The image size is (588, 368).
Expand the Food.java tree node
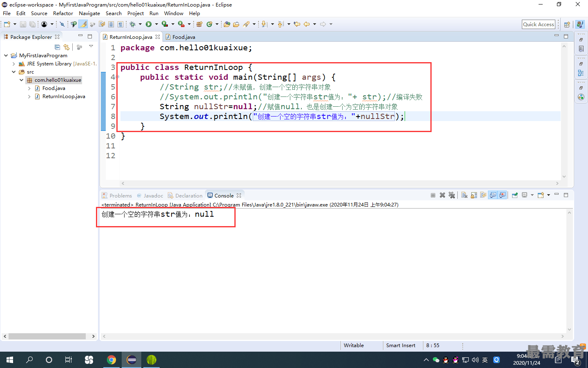point(29,88)
